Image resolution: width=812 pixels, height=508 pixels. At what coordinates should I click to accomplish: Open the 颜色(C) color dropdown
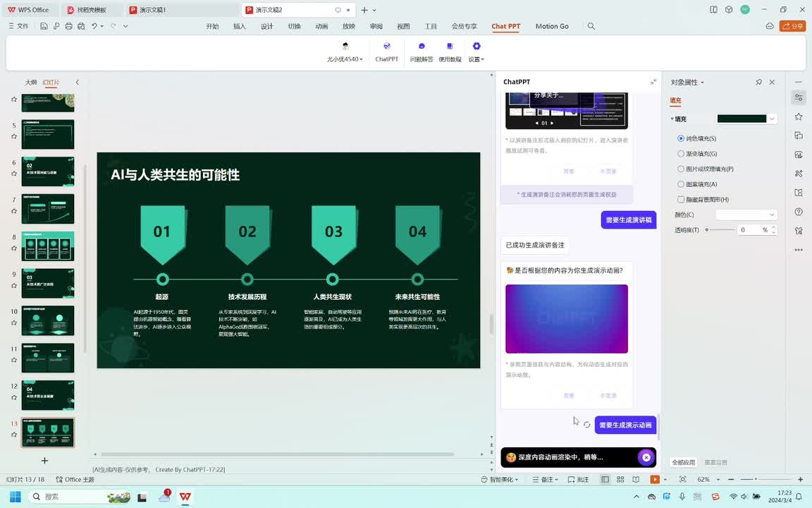(x=746, y=214)
